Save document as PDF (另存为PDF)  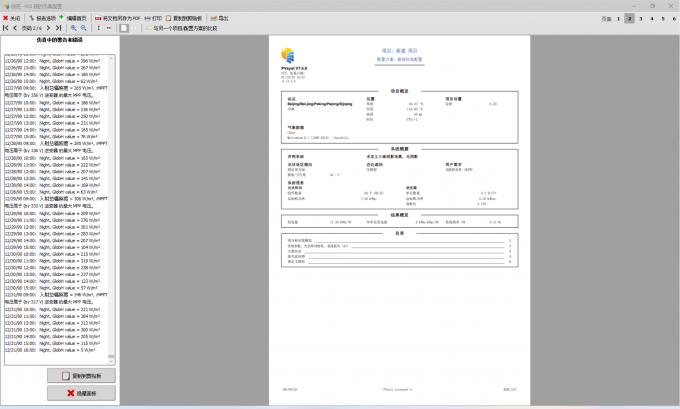118,18
